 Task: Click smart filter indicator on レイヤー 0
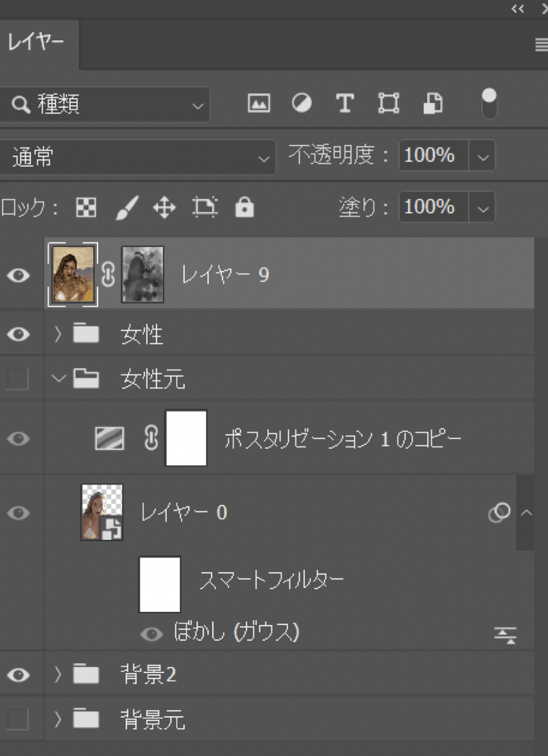[x=499, y=513]
